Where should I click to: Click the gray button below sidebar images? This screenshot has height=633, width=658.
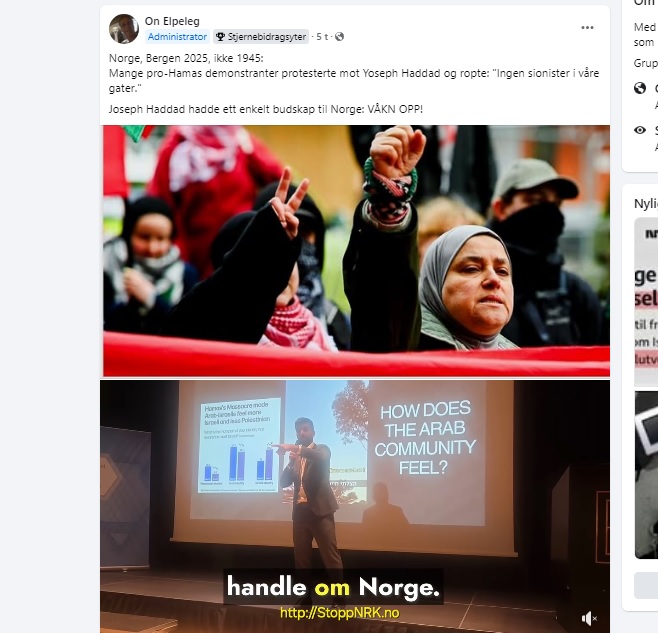(646, 585)
